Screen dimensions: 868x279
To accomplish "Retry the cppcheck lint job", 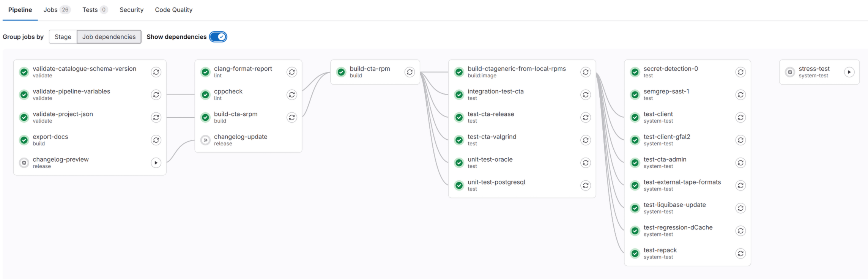I will click(x=291, y=95).
